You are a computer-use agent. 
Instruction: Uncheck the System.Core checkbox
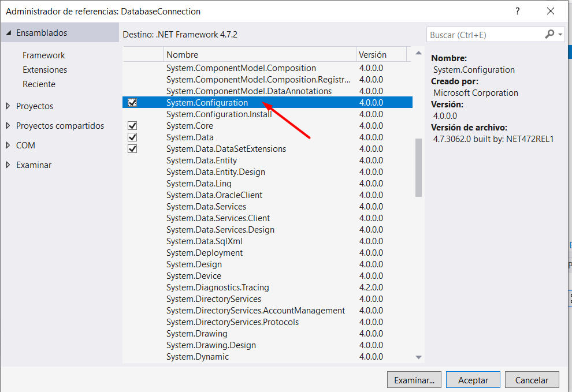tap(132, 126)
